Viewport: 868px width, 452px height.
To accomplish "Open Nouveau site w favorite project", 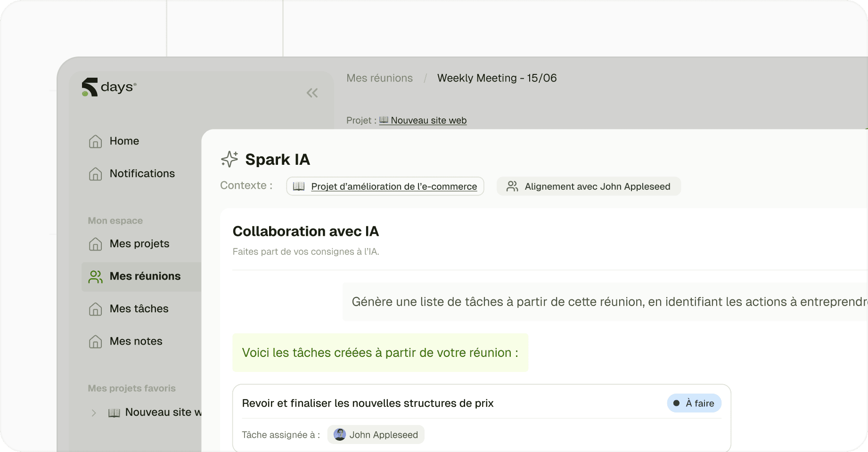I will tap(163, 412).
